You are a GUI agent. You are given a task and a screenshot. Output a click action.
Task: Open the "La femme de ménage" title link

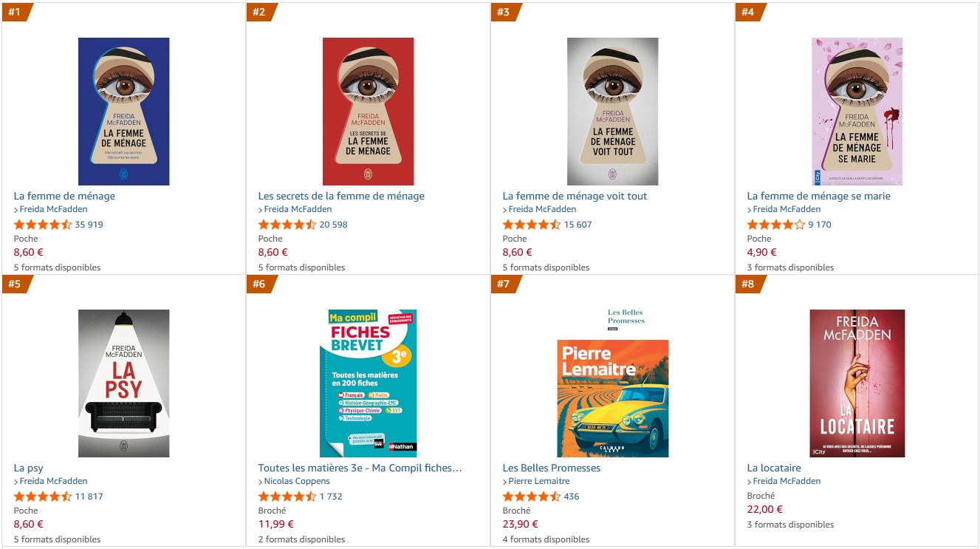pyautogui.click(x=64, y=196)
